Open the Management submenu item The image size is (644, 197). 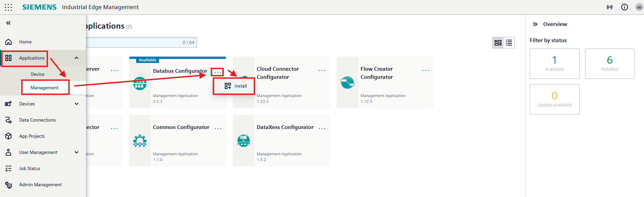(44, 88)
